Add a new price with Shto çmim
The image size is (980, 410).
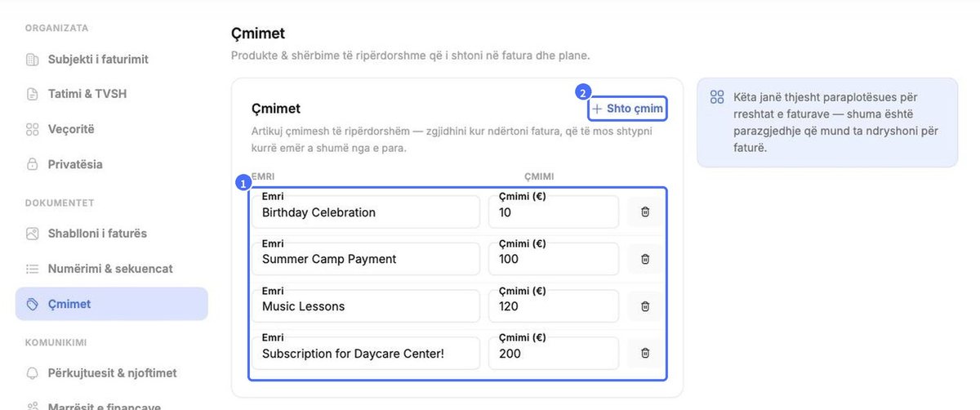(x=627, y=109)
